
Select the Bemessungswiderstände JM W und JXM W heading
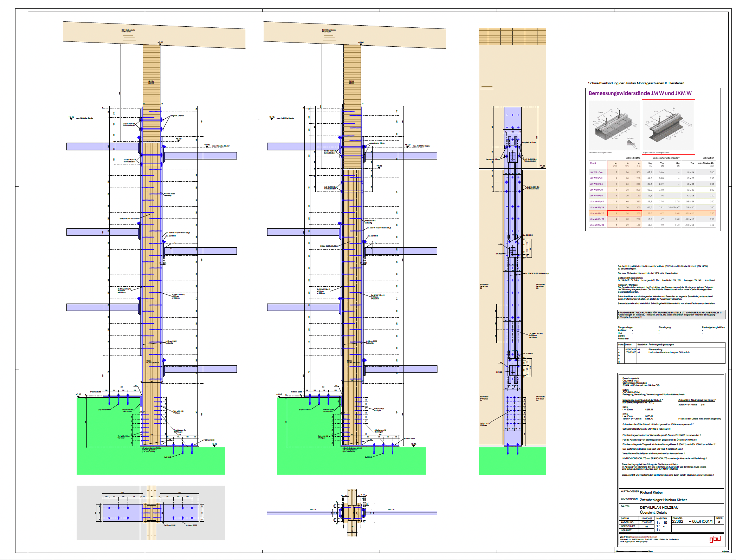coord(640,93)
